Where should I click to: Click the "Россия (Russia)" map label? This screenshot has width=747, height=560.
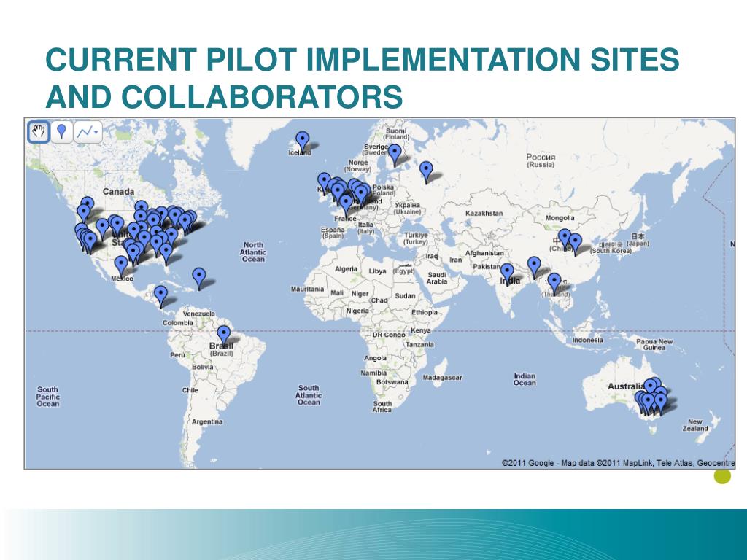pos(541,160)
